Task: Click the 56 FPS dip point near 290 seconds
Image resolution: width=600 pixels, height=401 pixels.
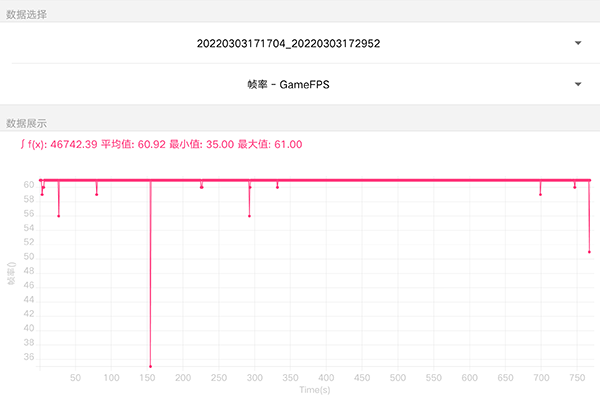Action: [249, 216]
